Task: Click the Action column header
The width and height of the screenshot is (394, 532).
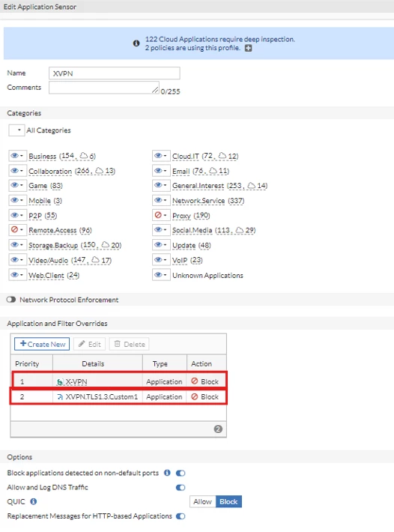Action: pos(207,363)
